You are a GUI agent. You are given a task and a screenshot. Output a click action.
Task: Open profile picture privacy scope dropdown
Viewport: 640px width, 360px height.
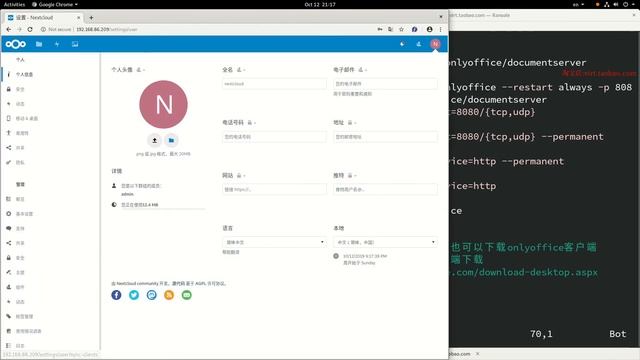coord(140,70)
